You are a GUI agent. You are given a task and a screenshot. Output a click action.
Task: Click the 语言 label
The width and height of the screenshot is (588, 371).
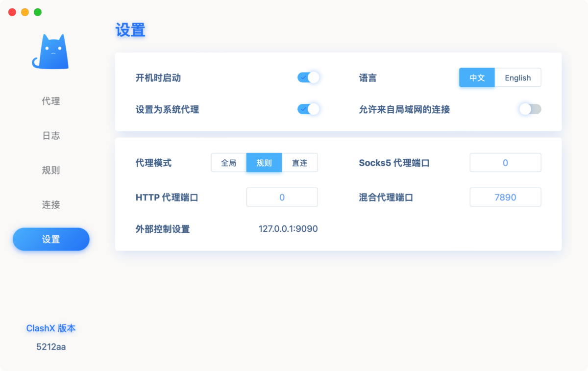click(x=368, y=77)
